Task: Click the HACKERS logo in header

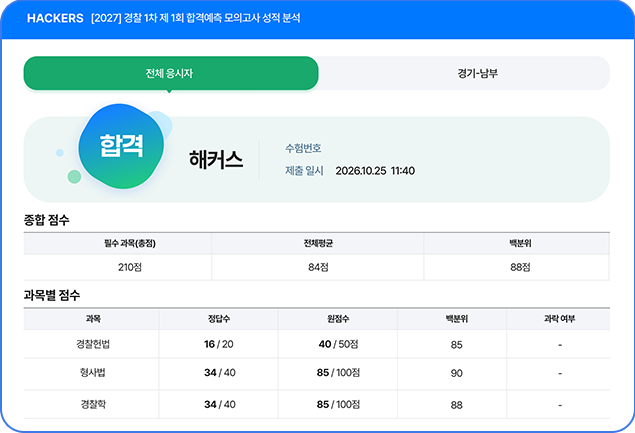Action: click(55, 18)
